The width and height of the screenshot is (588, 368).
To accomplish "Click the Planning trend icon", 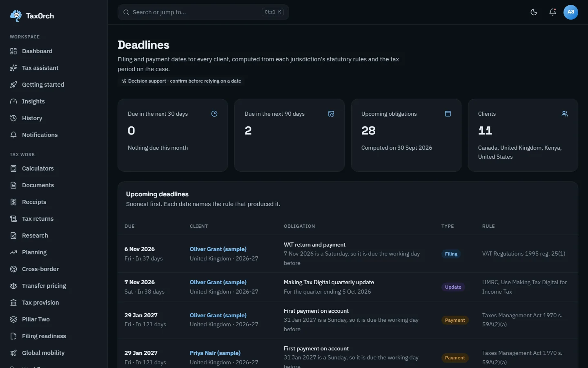I will [x=13, y=252].
